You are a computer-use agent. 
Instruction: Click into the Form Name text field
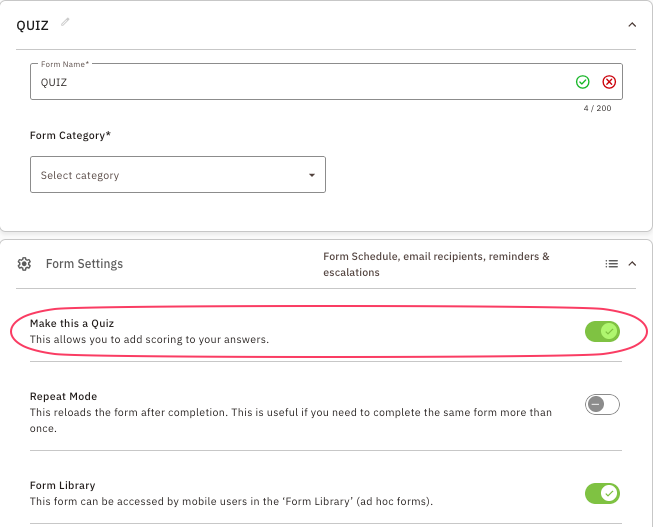click(300, 83)
